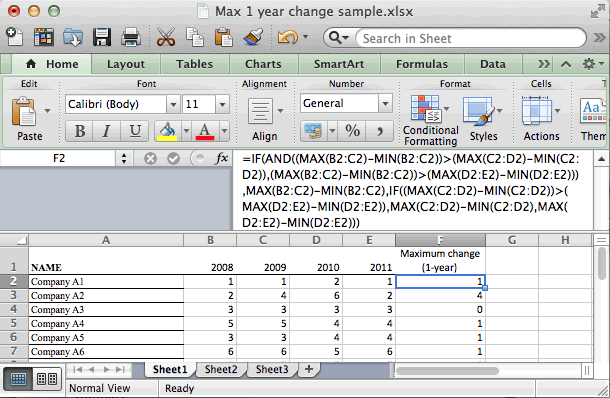Switch to Normal View icon
The height and width of the screenshot is (398, 610).
pos(18,379)
